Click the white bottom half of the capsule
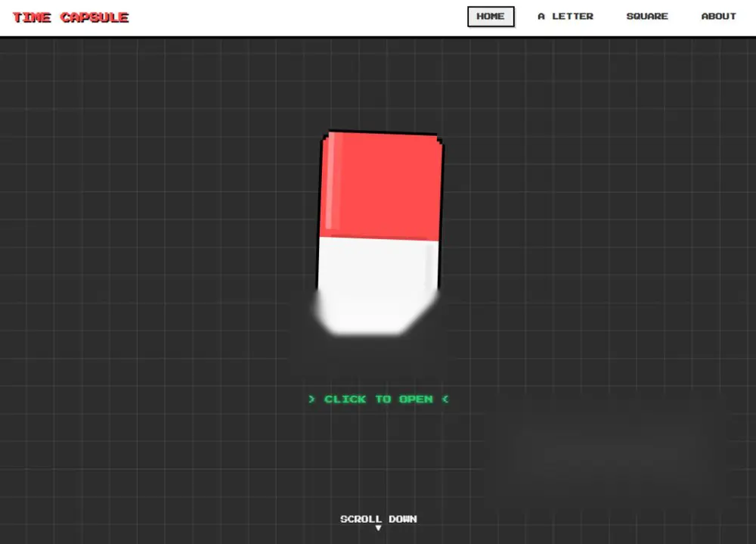The width and height of the screenshot is (756, 544). (377, 286)
